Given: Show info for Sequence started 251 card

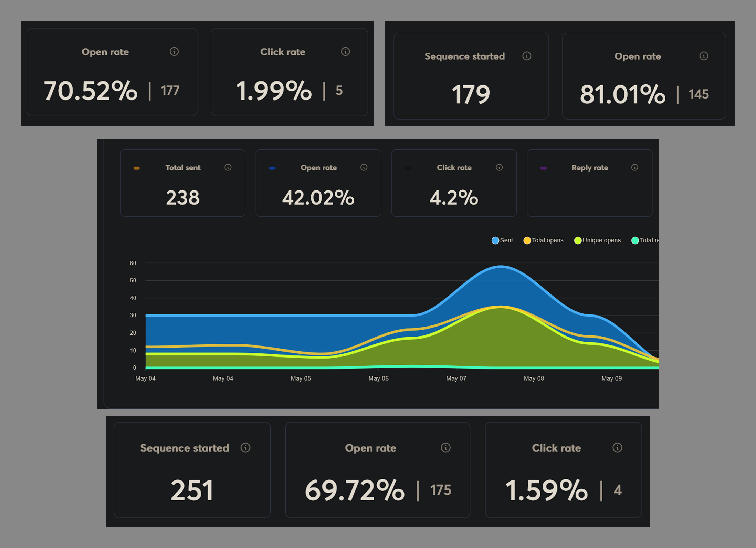Looking at the screenshot, I should point(245,448).
